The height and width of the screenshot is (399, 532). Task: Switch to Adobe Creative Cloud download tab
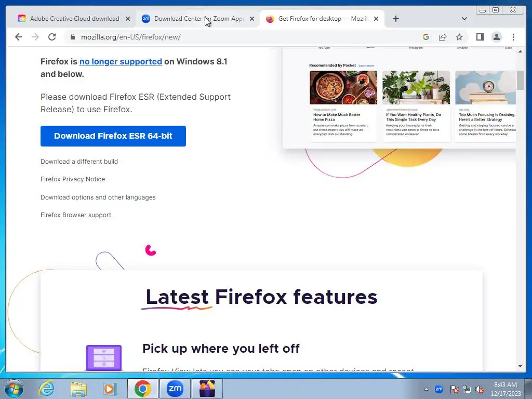[x=74, y=19]
